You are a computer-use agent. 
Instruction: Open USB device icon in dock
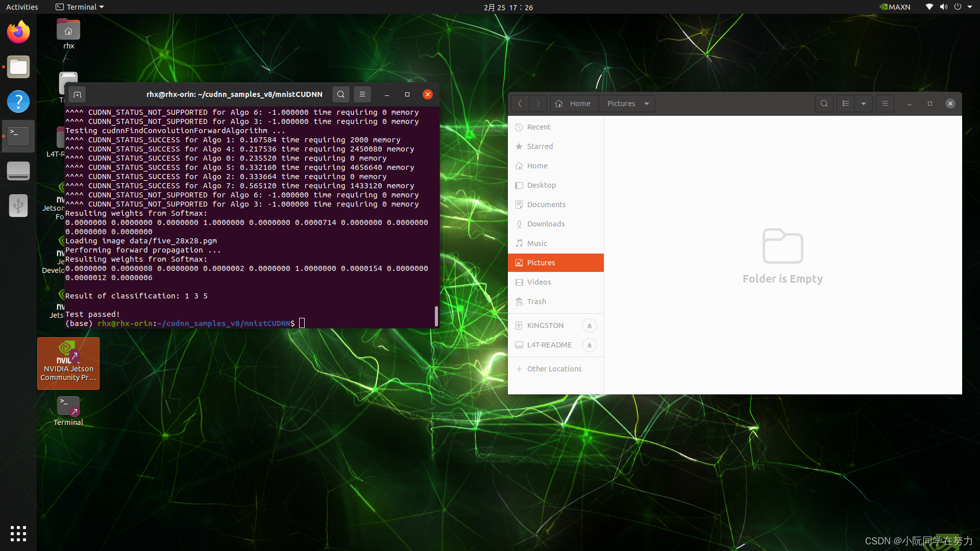pyautogui.click(x=18, y=206)
